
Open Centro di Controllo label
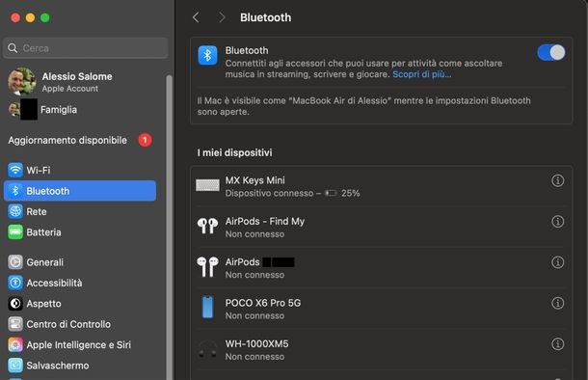pyautogui.click(x=68, y=324)
